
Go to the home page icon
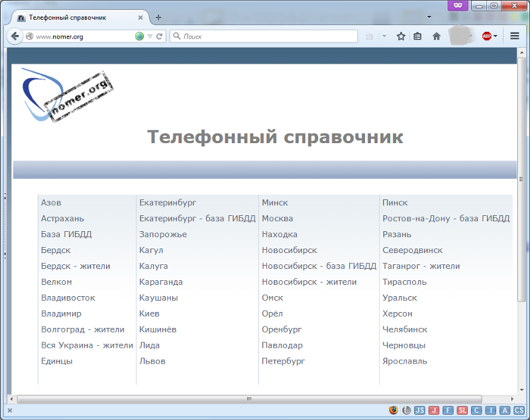click(437, 36)
